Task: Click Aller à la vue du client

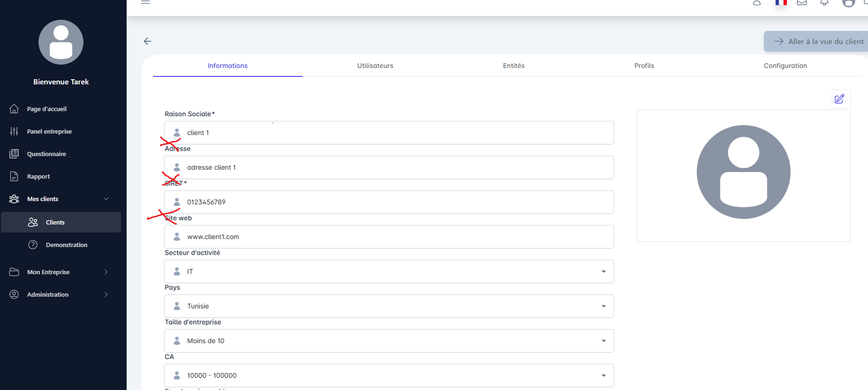Action: point(818,41)
